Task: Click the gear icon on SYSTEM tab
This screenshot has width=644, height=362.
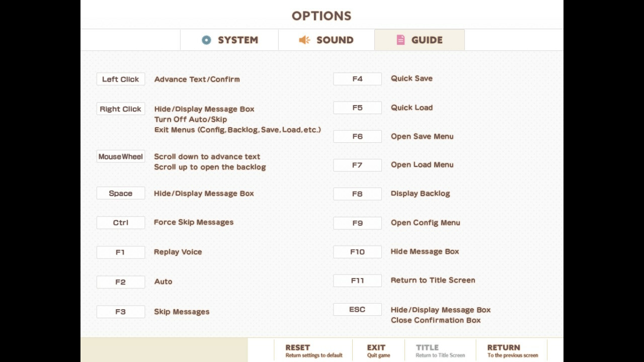Action: [x=206, y=40]
